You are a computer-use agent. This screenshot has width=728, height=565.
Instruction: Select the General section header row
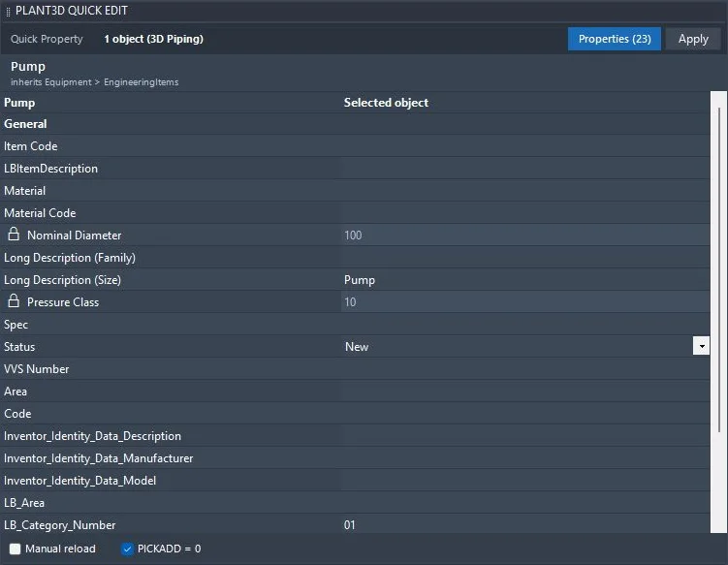[355, 124]
